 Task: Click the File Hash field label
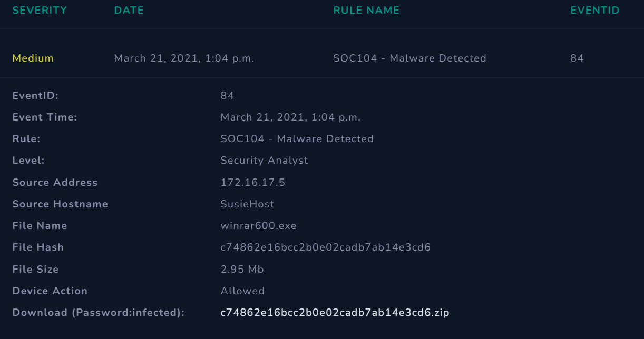[x=37, y=247]
